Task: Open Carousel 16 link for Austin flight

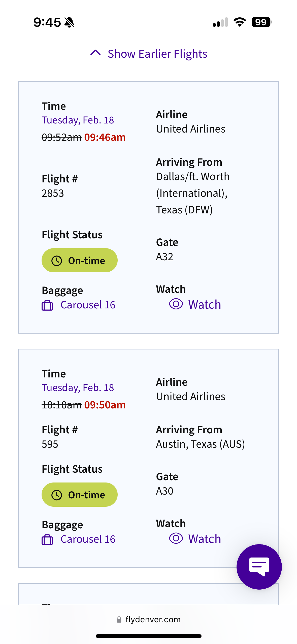Action: click(88, 539)
